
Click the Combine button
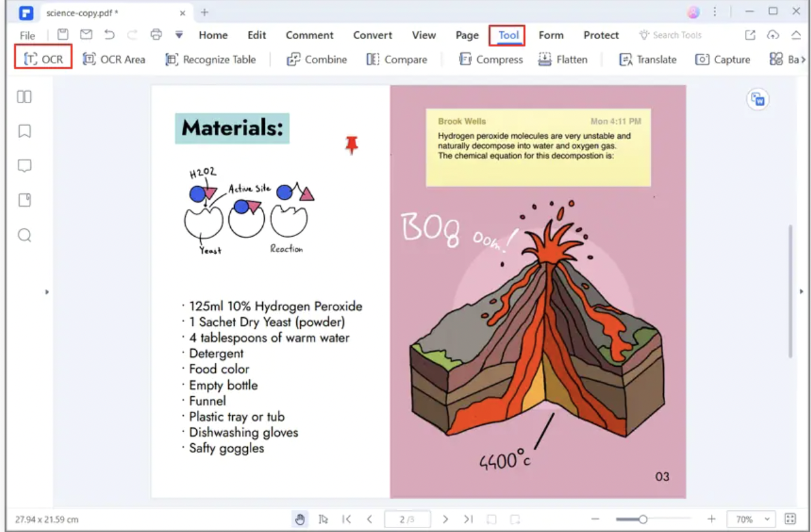[x=317, y=59]
